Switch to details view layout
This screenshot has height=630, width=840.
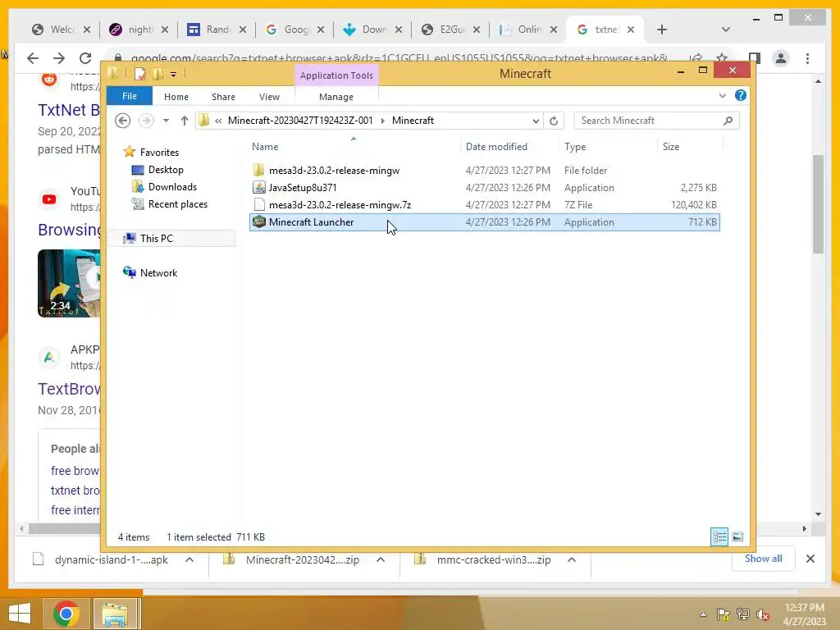pyautogui.click(x=719, y=536)
